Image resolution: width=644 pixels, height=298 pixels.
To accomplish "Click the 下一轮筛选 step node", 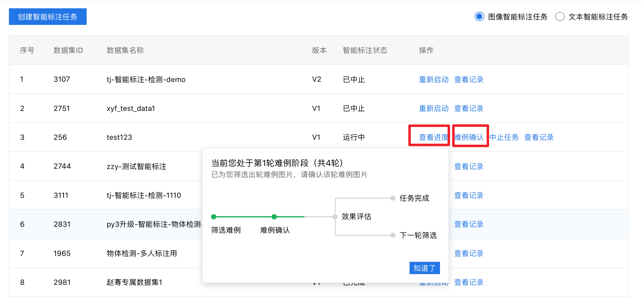I will pos(393,235).
